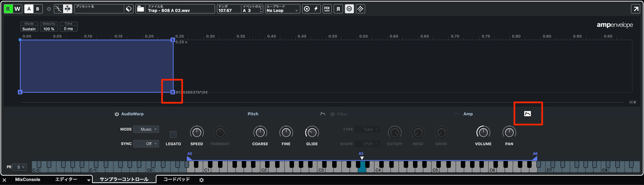This screenshot has height=185, width=644.
Task: Toggle the Read automation R button
Action: pyautogui.click(x=8, y=9)
